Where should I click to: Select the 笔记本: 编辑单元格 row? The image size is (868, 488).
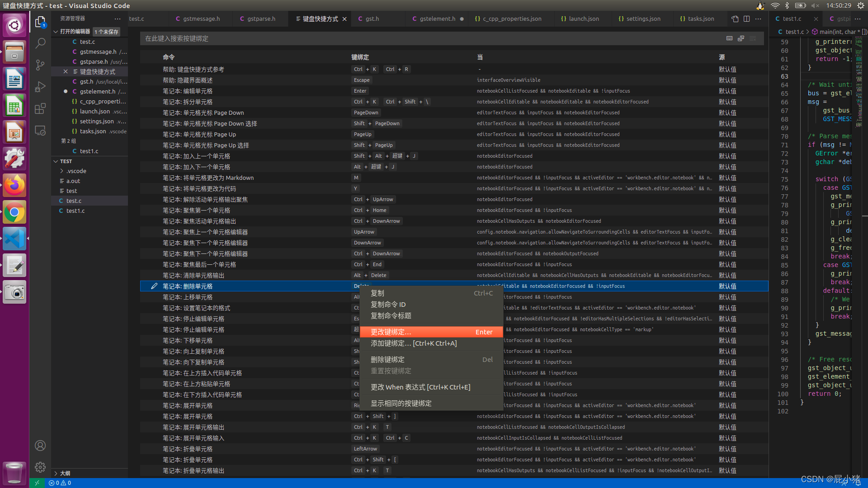pyautogui.click(x=454, y=91)
